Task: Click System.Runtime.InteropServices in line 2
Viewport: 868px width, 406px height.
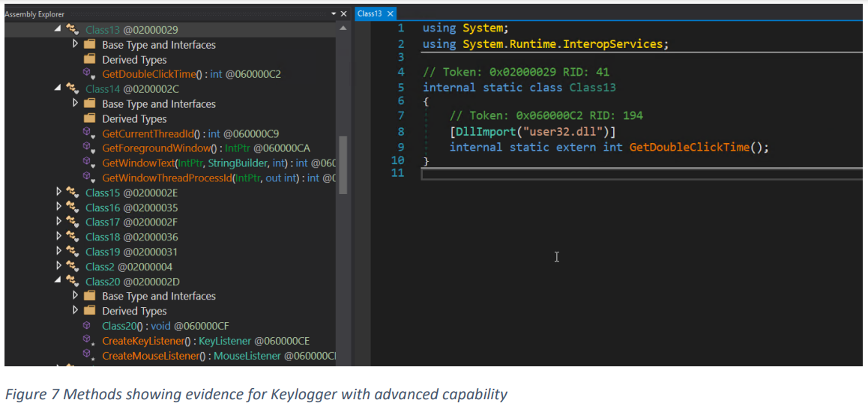Action: tap(562, 43)
